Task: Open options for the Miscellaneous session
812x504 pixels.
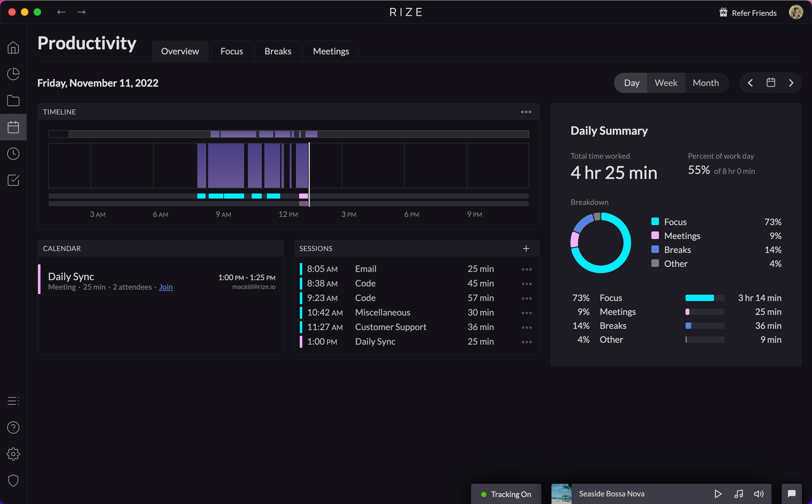Action: click(527, 313)
